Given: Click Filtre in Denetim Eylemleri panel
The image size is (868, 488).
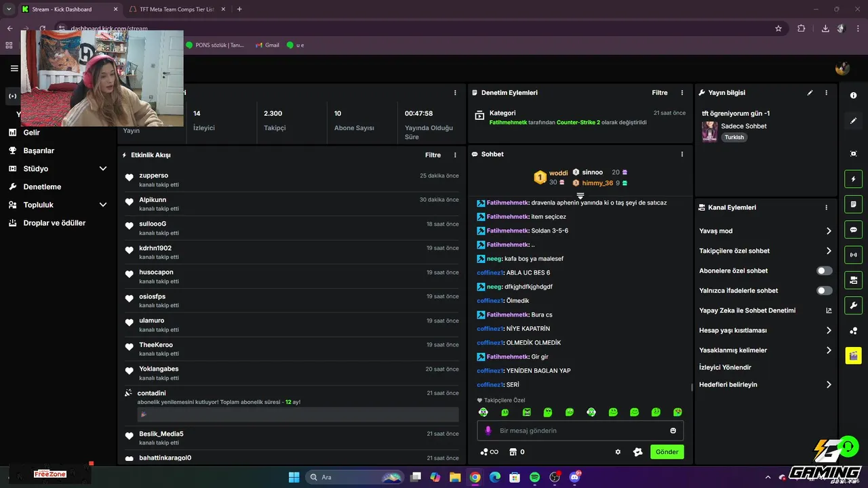Looking at the screenshot, I should click(x=660, y=93).
